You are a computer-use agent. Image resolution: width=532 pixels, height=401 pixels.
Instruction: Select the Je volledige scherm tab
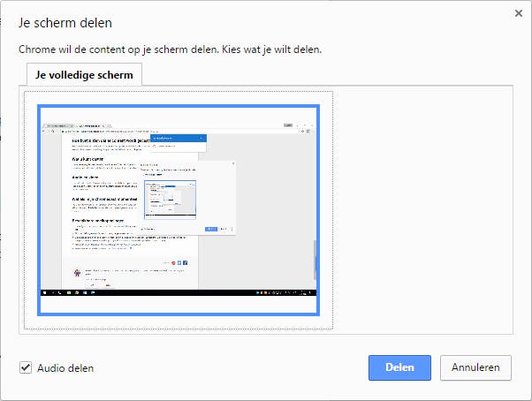pyautogui.click(x=84, y=74)
